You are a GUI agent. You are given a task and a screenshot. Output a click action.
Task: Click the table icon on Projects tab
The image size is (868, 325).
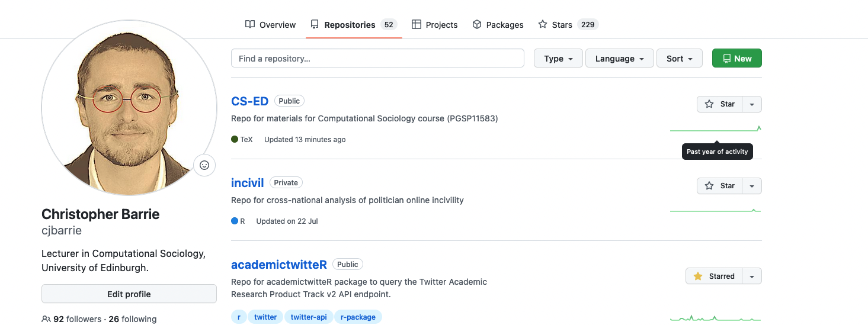417,24
